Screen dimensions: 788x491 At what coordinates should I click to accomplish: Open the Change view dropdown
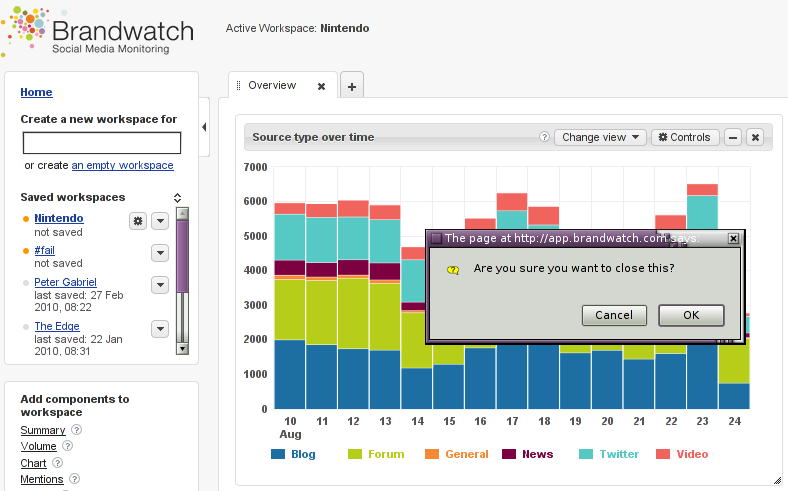pyautogui.click(x=600, y=137)
